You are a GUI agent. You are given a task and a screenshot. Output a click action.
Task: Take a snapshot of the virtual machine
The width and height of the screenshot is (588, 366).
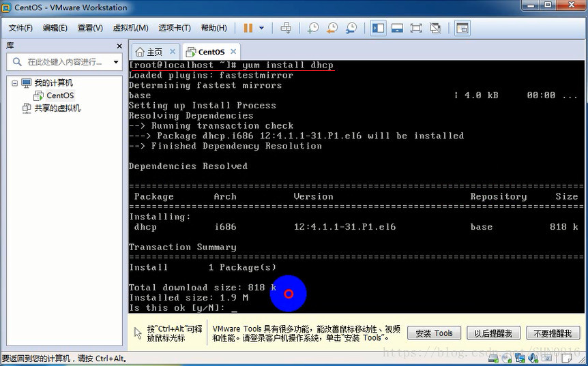coord(312,28)
